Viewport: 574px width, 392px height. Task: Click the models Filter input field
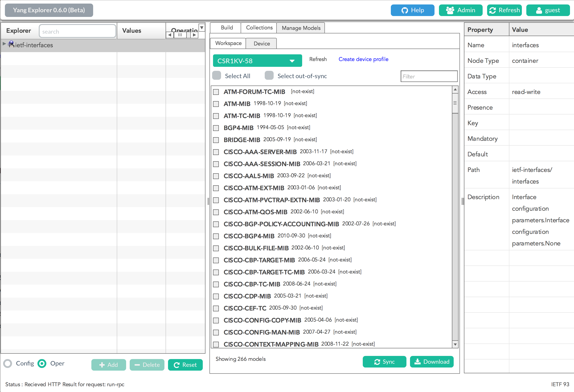coord(429,76)
